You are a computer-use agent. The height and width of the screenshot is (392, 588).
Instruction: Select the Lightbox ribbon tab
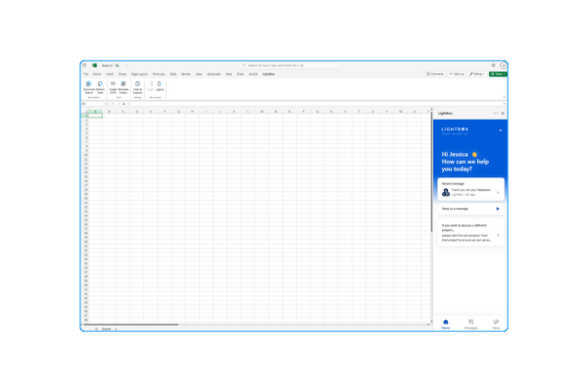[x=269, y=73]
